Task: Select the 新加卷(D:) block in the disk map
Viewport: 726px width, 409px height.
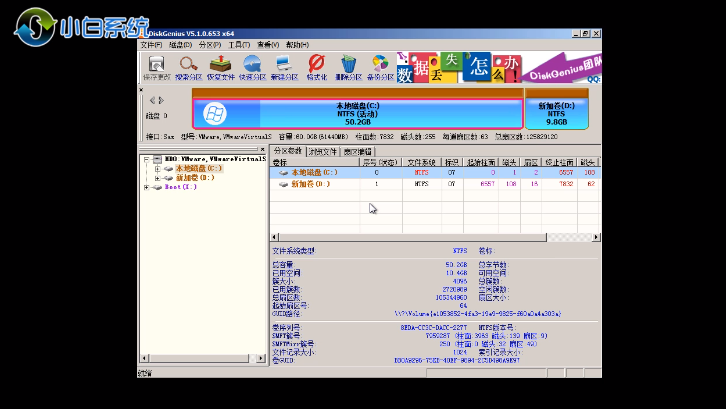Action: 556,111
